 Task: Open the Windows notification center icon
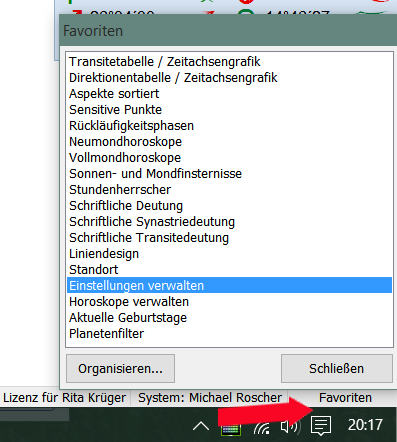pyautogui.click(x=321, y=425)
